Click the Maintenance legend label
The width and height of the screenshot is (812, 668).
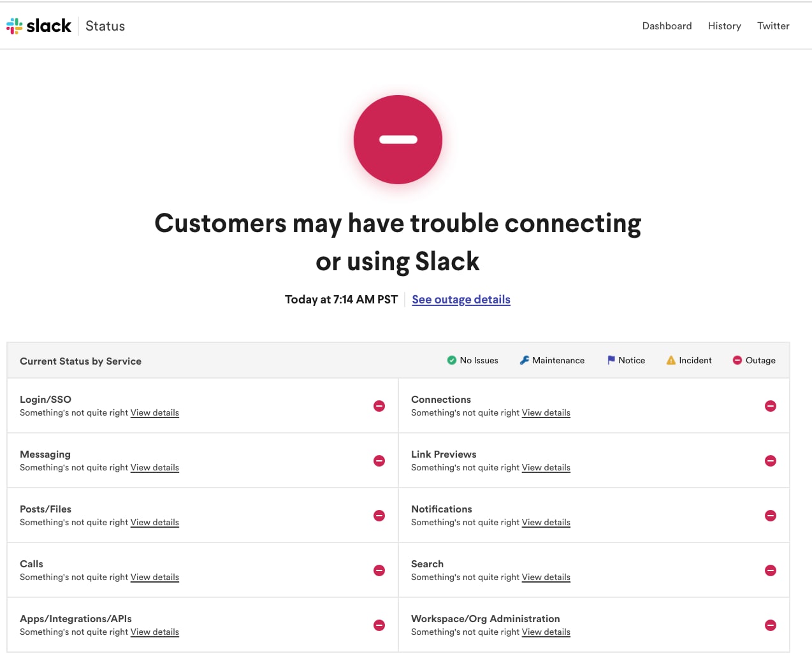(x=558, y=360)
